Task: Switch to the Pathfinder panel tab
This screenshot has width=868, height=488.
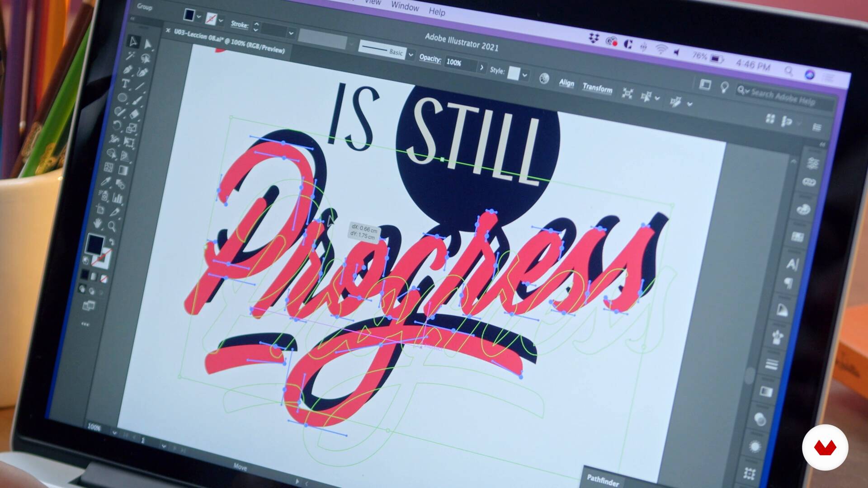Action: tap(603, 481)
